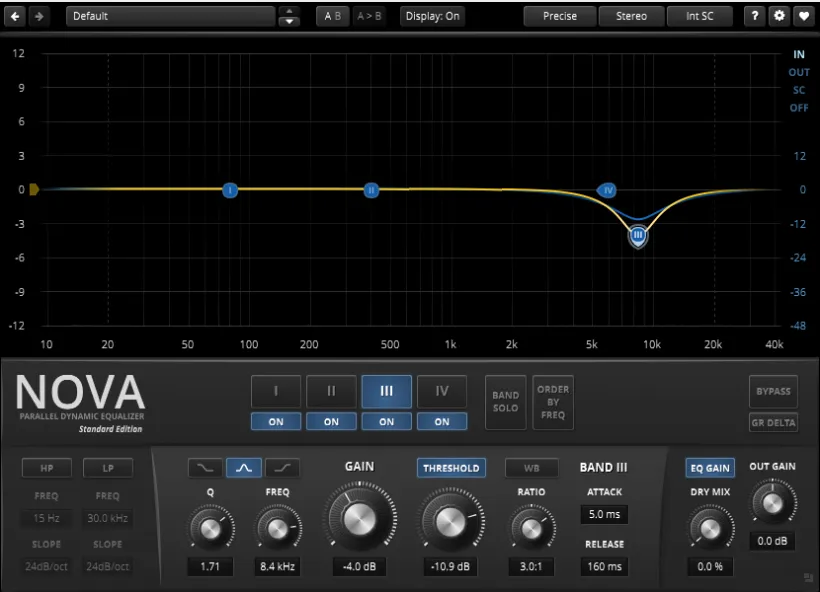Toggle Display: On button
Screen dimensions: 820x592
432,16
